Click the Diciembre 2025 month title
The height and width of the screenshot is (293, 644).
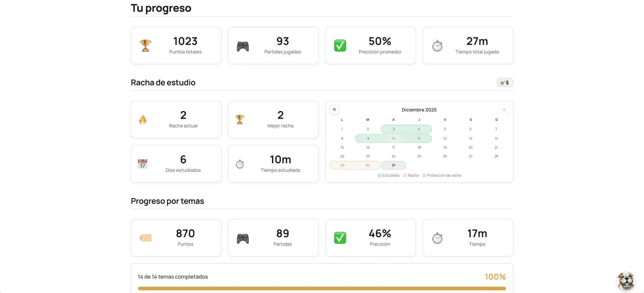click(419, 110)
